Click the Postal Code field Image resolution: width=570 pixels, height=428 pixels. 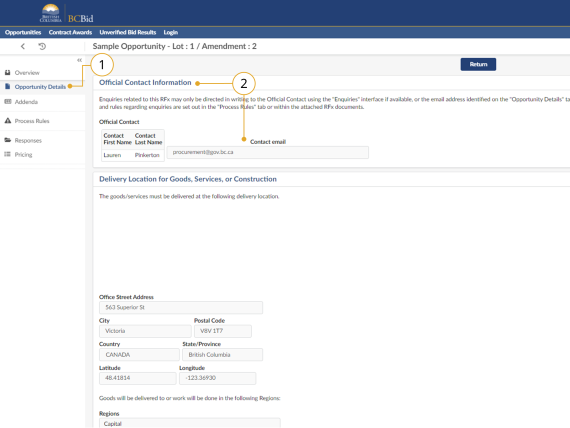point(222,331)
